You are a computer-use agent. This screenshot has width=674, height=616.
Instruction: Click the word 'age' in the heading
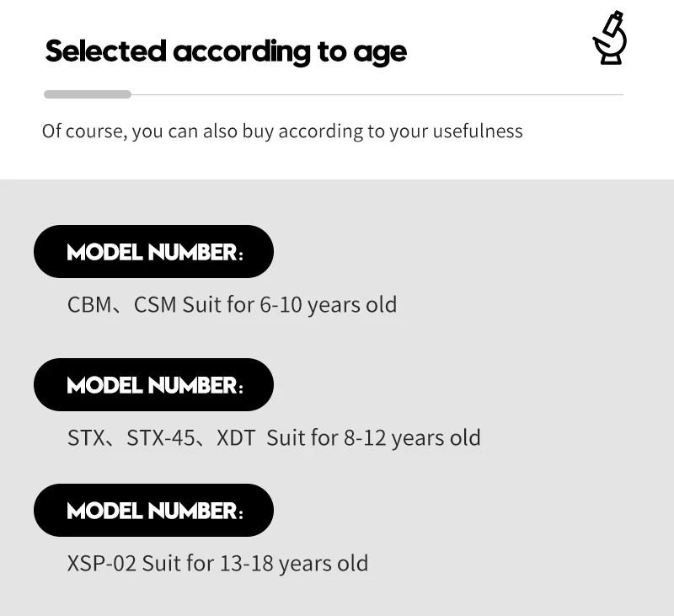click(380, 55)
